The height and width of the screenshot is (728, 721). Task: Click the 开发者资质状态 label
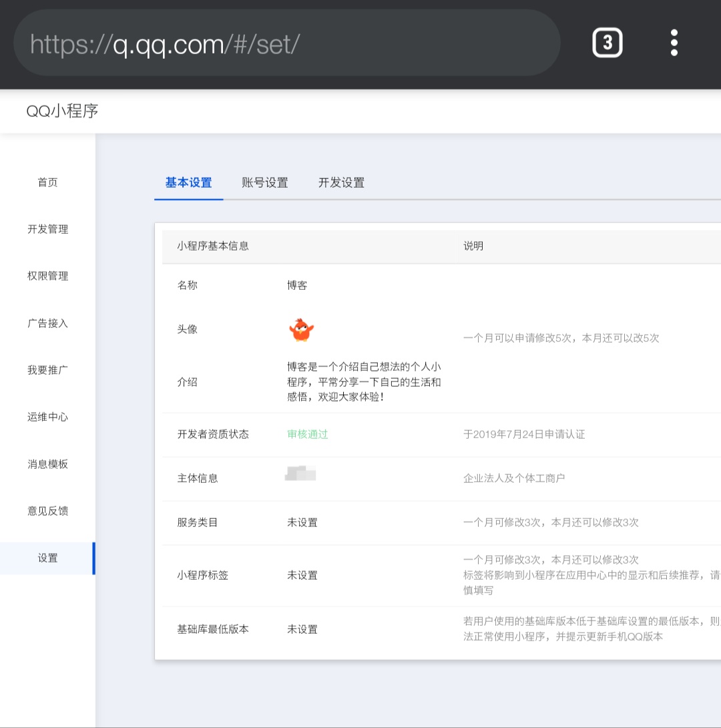213,434
